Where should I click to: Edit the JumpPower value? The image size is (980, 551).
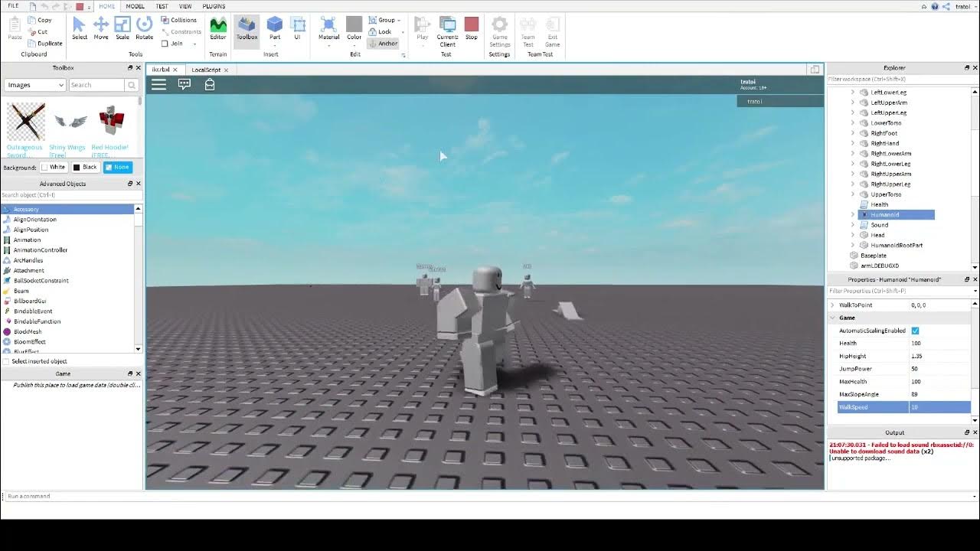[x=939, y=369]
